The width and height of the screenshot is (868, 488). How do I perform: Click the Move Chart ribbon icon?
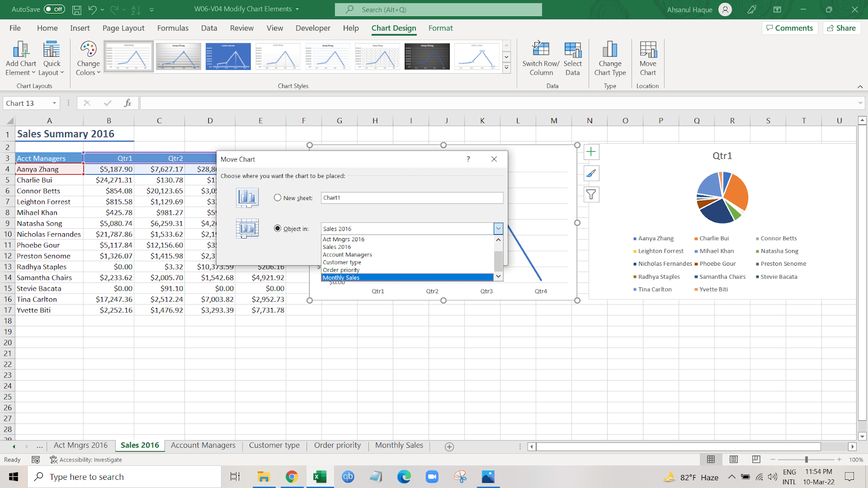coord(648,50)
